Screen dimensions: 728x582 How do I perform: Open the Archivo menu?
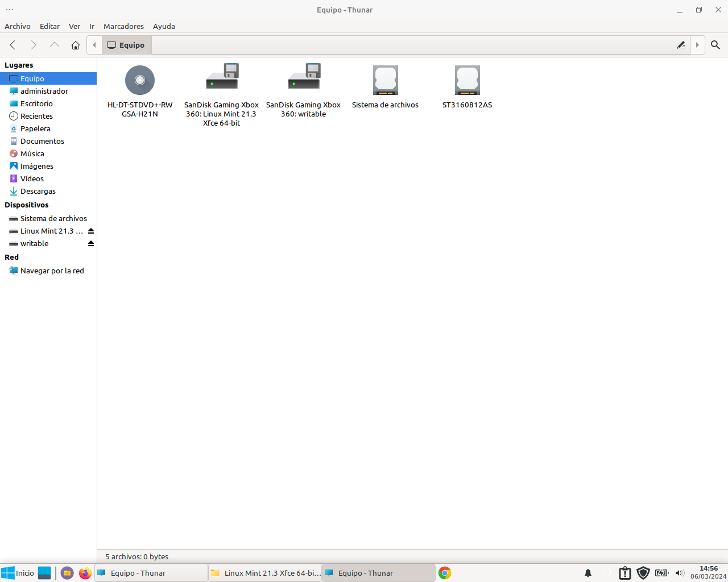click(x=18, y=26)
